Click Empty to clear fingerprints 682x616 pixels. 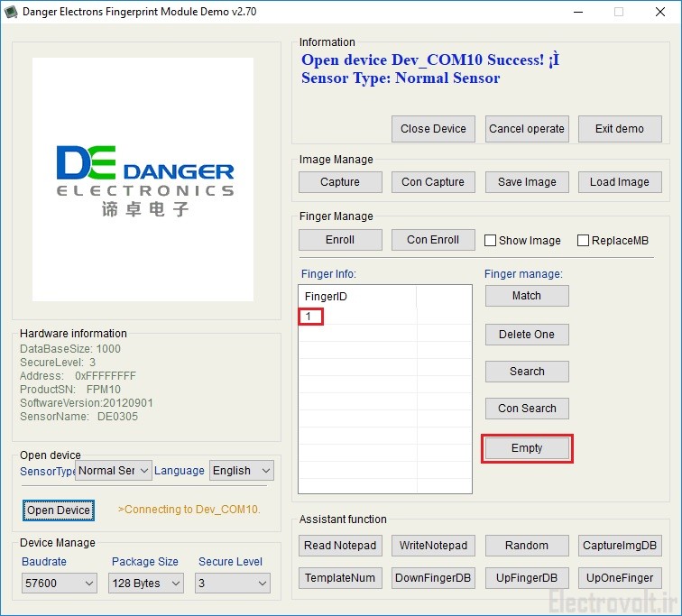click(x=527, y=448)
